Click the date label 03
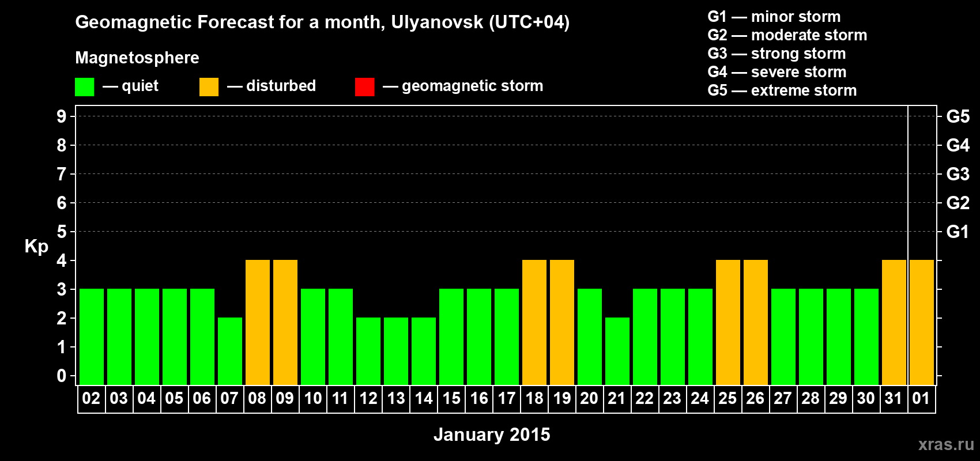980x461 pixels. tap(119, 398)
